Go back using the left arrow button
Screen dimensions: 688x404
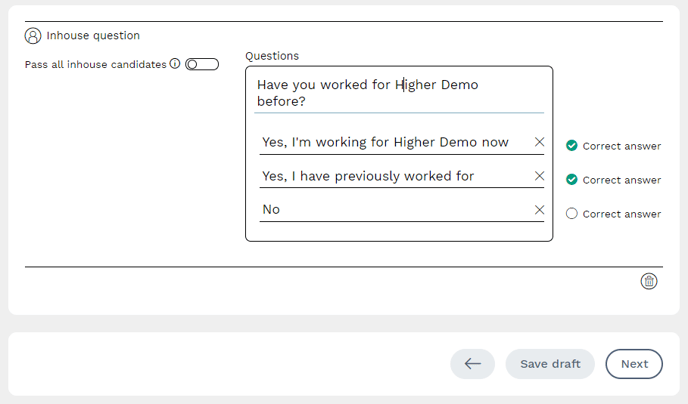coord(473,364)
